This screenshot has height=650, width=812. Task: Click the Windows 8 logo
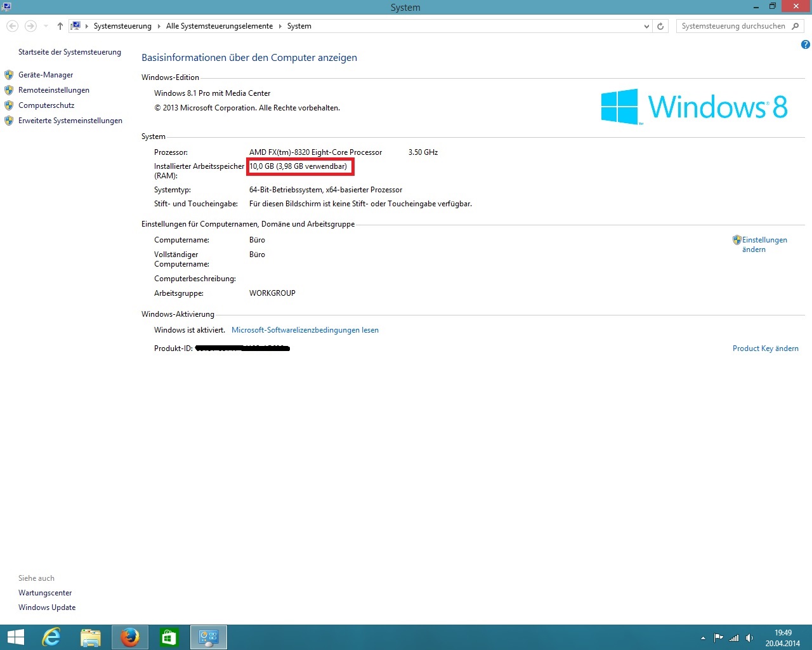(694, 107)
